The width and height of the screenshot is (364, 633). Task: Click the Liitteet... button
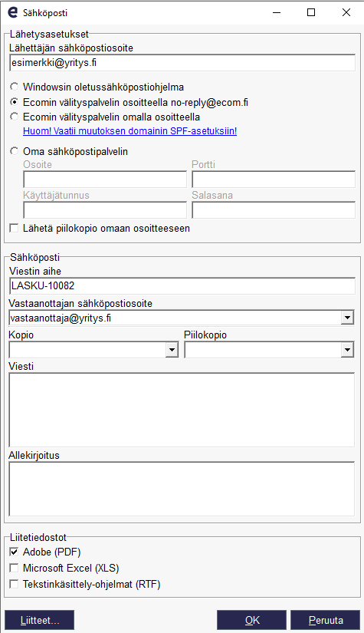pos(40,620)
